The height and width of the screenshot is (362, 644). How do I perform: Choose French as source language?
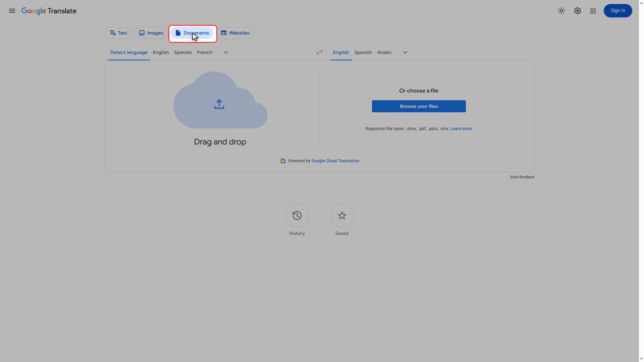(205, 52)
